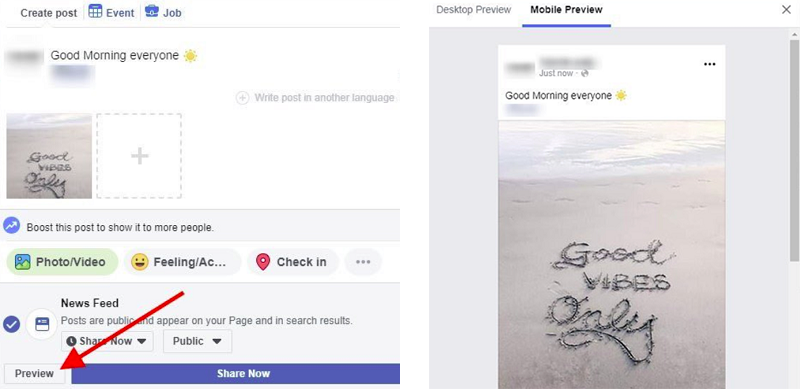Click the Job briefcase icon
Screen dimensions: 800x389
(x=152, y=11)
